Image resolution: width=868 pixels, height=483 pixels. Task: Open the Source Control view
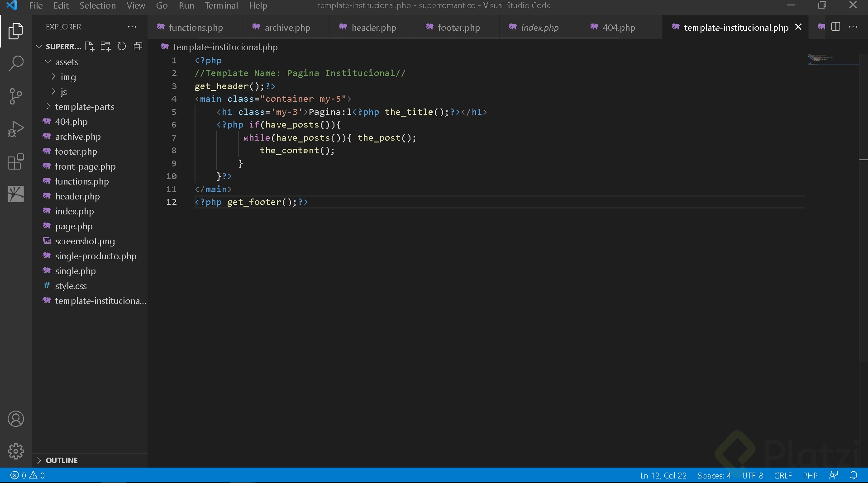[x=16, y=96]
